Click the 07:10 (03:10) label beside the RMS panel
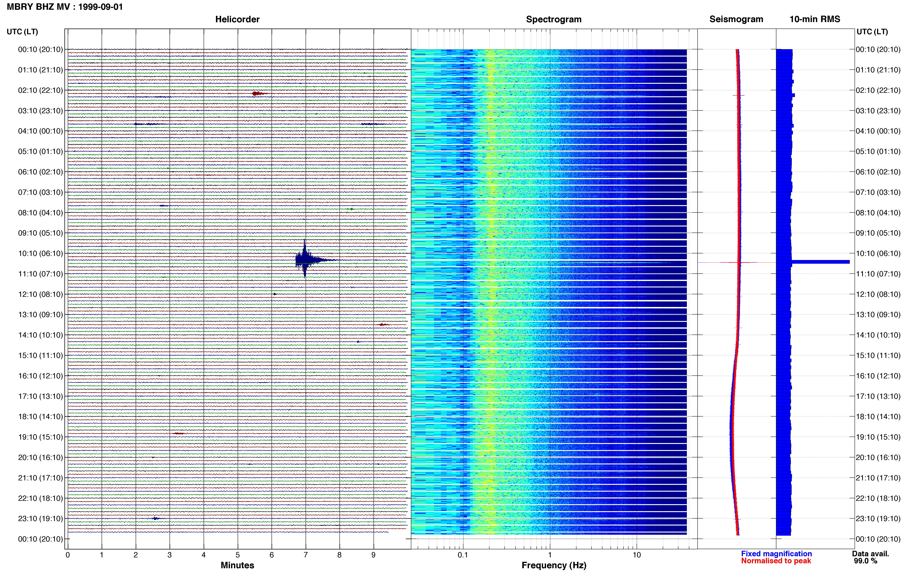924x578 pixels. pos(878,192)
